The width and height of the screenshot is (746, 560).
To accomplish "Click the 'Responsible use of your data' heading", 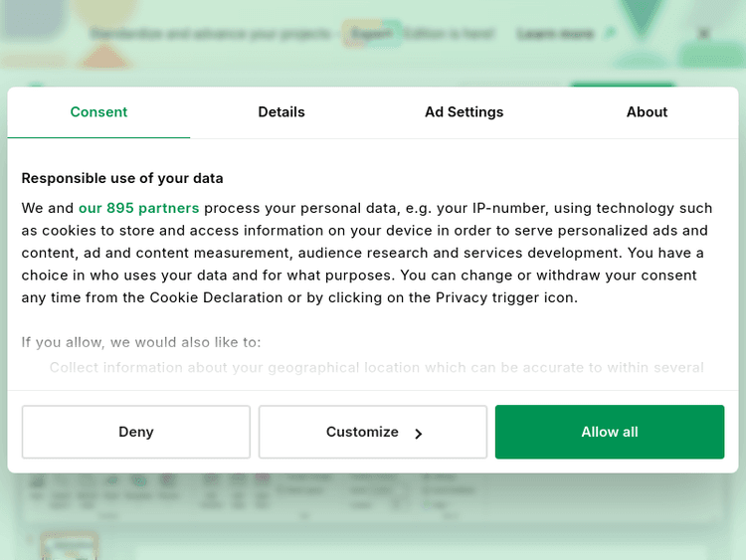I will [122, 178].
